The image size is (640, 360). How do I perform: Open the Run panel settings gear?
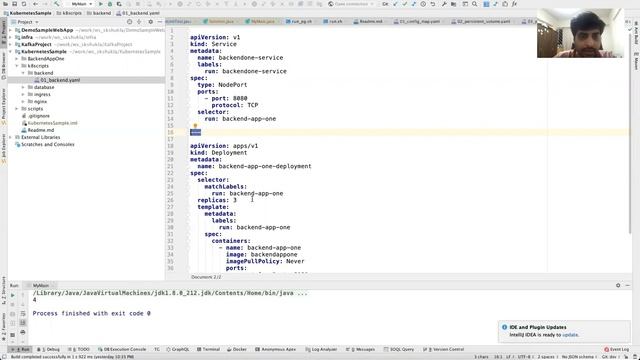click(x=618, y=285)
